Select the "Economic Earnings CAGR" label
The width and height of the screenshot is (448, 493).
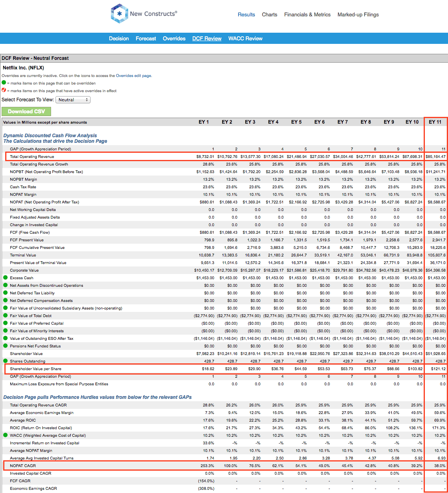[34, 489]
